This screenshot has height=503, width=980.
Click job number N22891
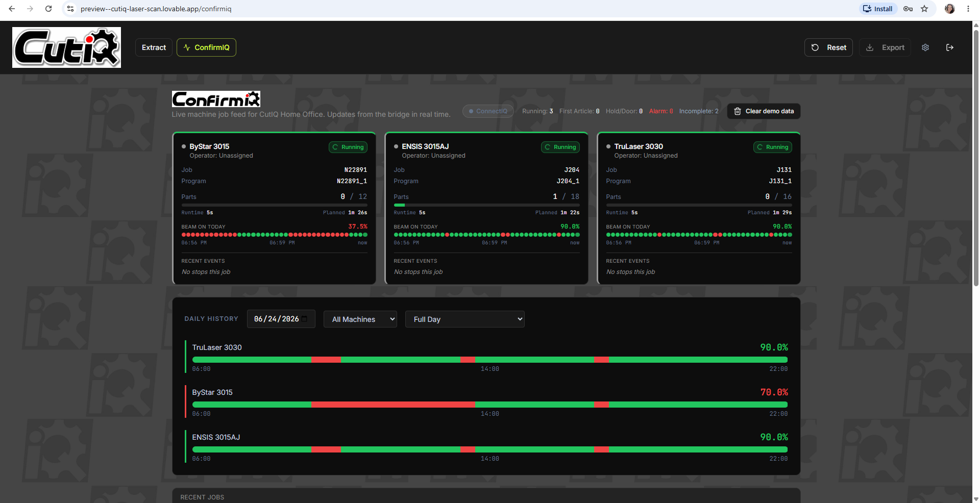[356, 170]
